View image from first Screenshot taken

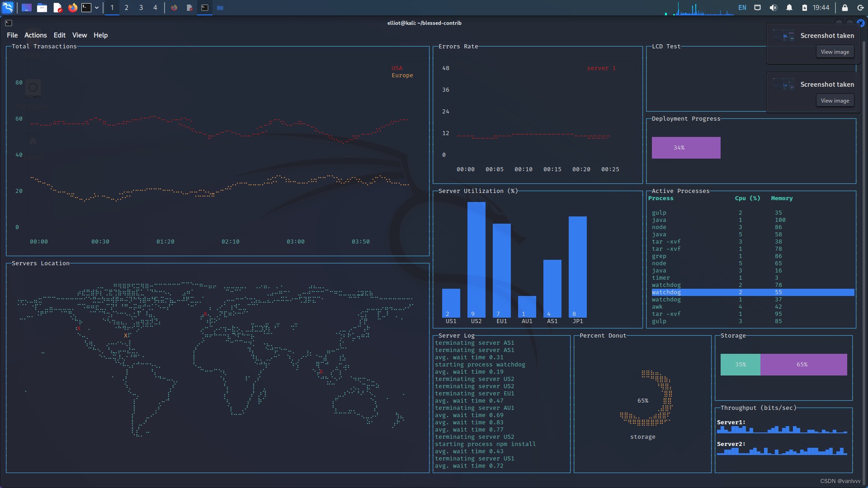[x=834, y=51]
